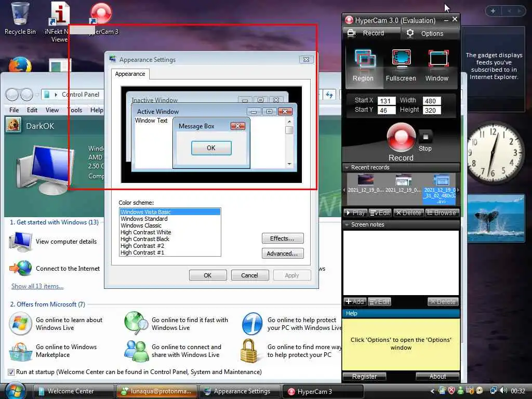The image size is (532, 399).
Task: Play the selected recording
Action: 355,213
